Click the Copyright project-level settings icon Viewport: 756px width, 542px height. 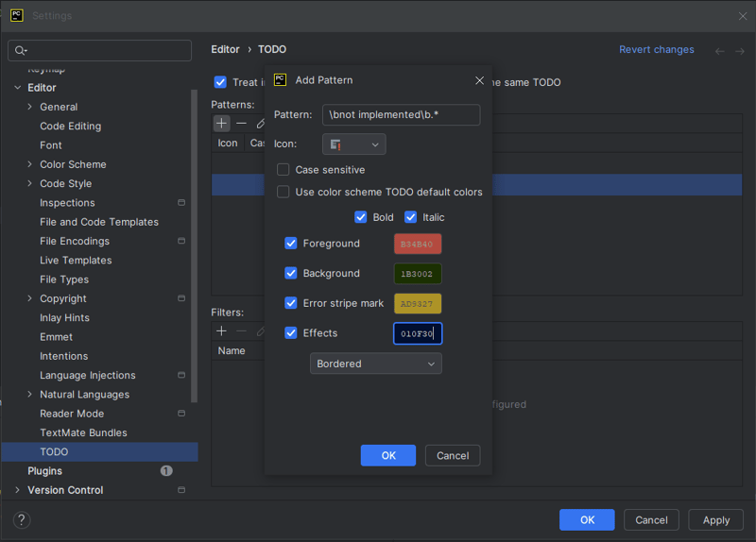(x=181, y=298)
